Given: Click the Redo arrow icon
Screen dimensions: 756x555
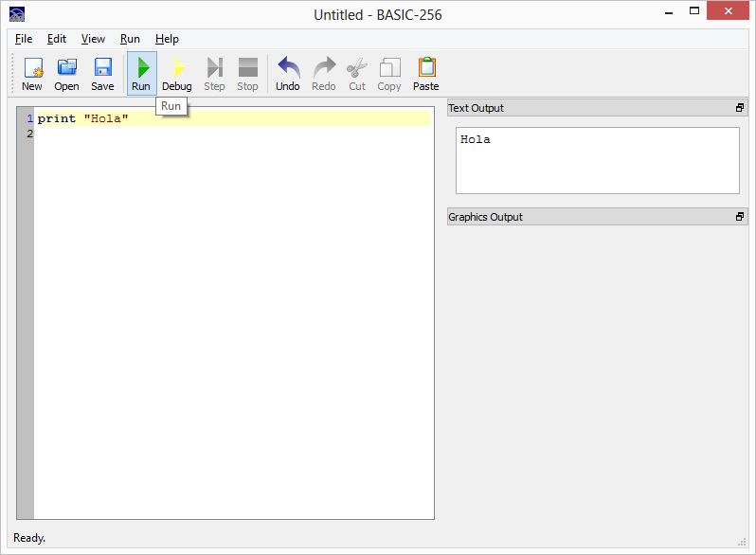Looking at the screenshot, I should 324,73.
